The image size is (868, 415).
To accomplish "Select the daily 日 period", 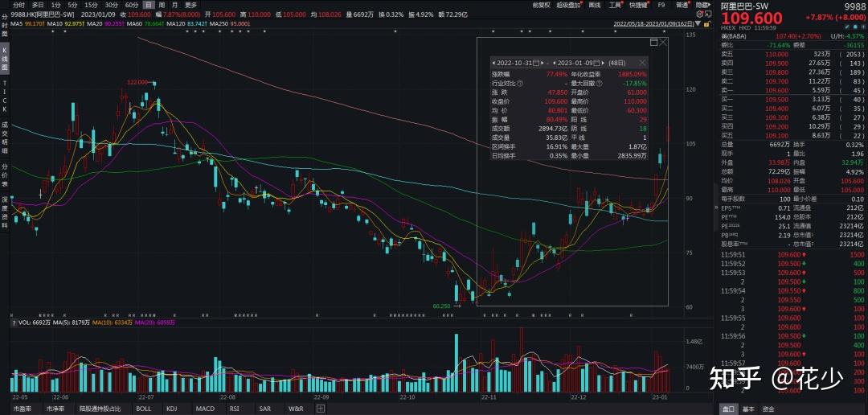I will (149, 5).
